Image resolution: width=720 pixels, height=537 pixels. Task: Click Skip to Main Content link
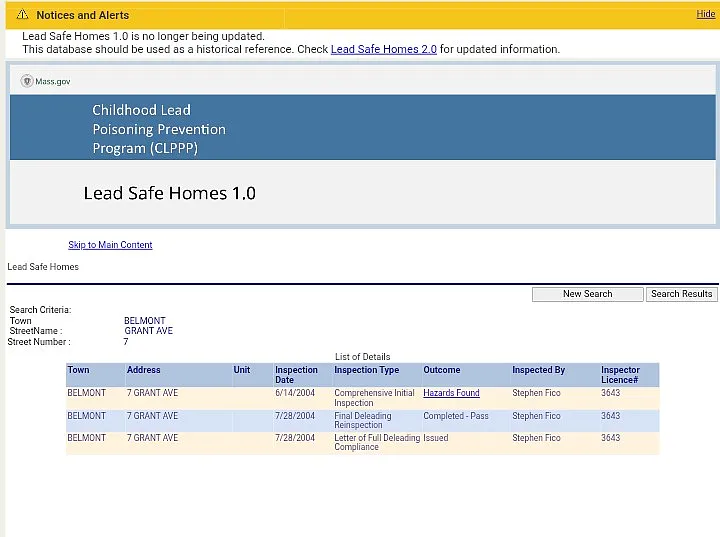click(110, 245)
